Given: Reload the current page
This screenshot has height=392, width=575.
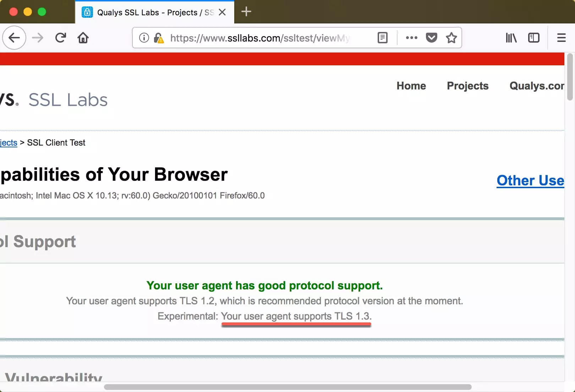Looking at the screenshot, I should [x=61, y=38].
